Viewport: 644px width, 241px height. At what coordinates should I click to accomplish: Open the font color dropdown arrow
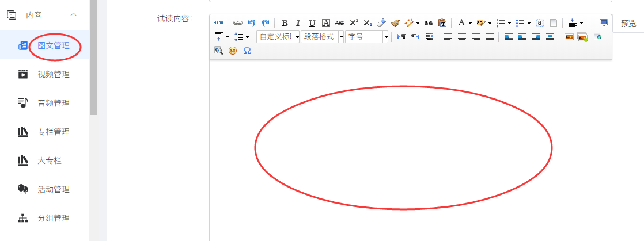click(x=470, y=24)
